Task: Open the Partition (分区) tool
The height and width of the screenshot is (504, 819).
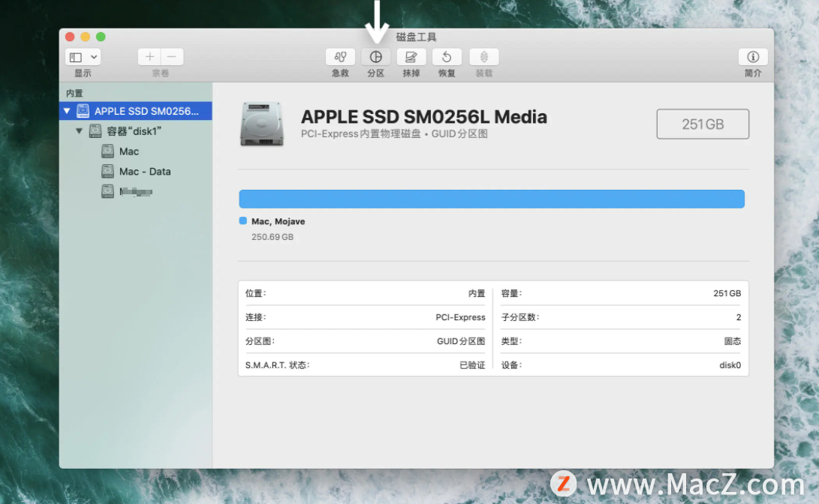Action: click(x=375, y=57)
